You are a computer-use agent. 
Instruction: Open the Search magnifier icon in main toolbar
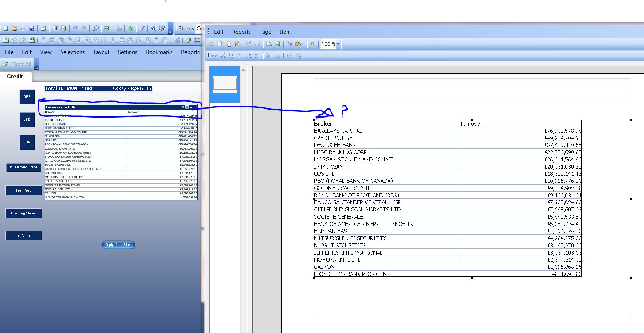pos(96,28)
